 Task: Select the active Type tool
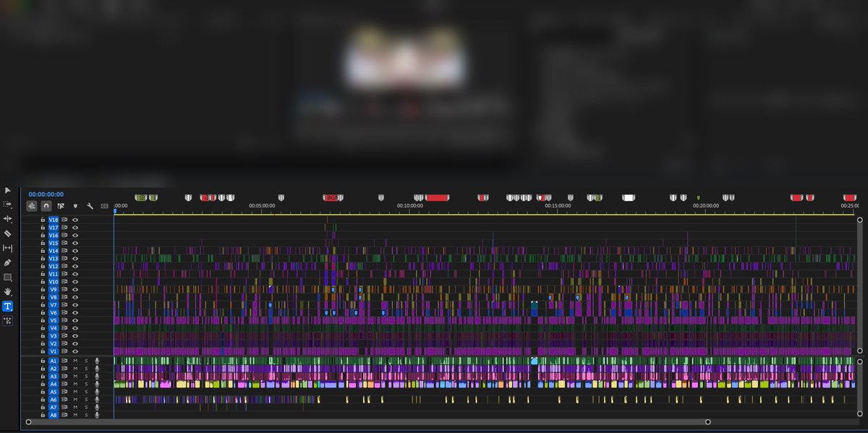point(8,306)
